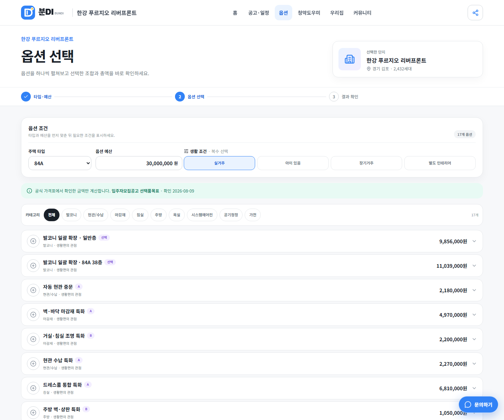Click chat bubble icon in 문의하기
The height and width of the screenshot is (420, 504).
pos(468,405)
